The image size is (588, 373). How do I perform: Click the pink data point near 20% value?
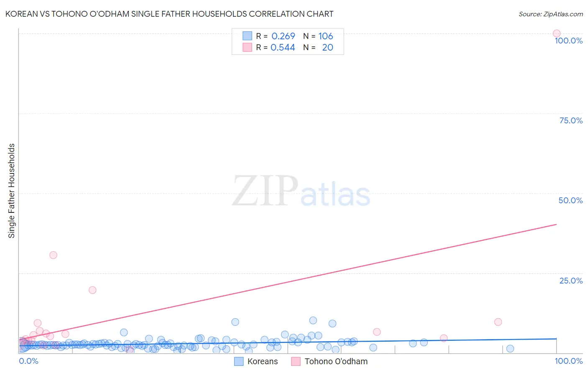click(92, 290)
